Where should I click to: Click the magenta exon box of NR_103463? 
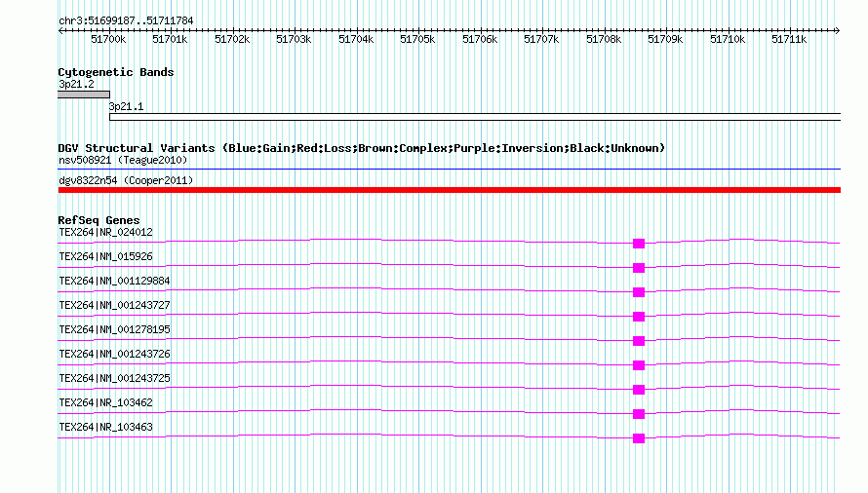point(639,438)
